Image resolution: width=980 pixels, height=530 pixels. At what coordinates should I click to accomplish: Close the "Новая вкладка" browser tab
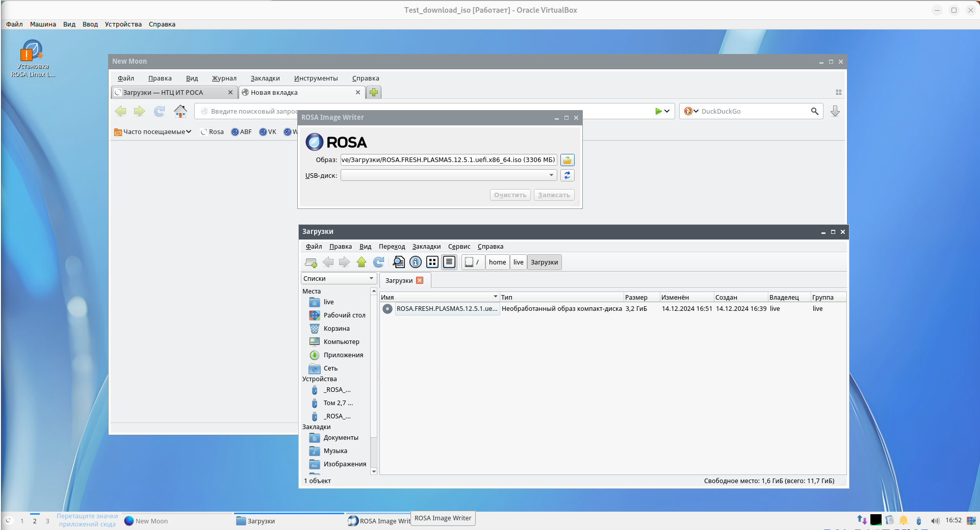(357, 92)
